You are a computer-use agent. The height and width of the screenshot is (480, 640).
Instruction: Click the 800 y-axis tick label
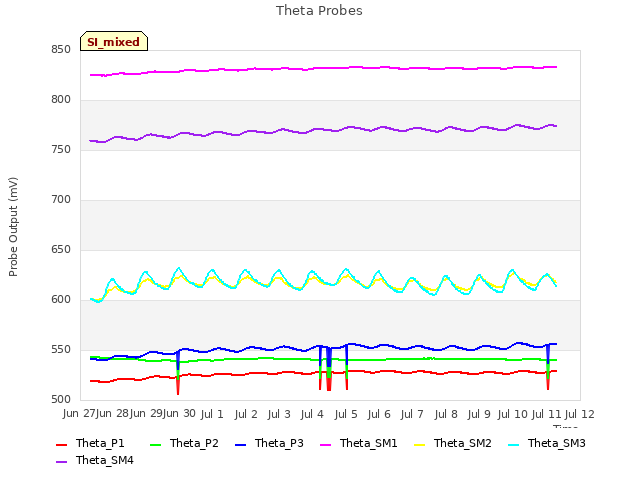click(x=61, y=100)
